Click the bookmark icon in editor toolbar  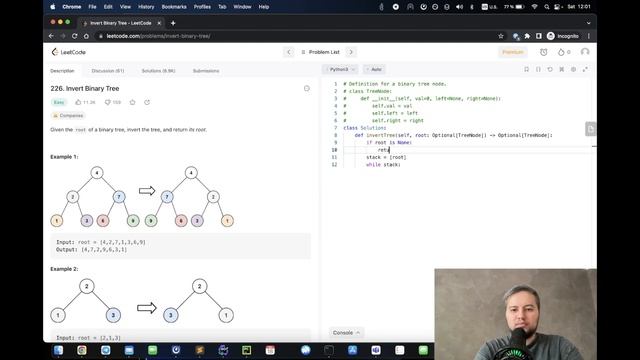527,69
